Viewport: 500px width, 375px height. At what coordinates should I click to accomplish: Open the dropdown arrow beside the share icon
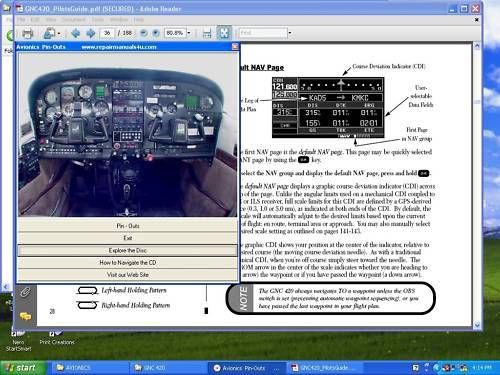coord(59,33)
